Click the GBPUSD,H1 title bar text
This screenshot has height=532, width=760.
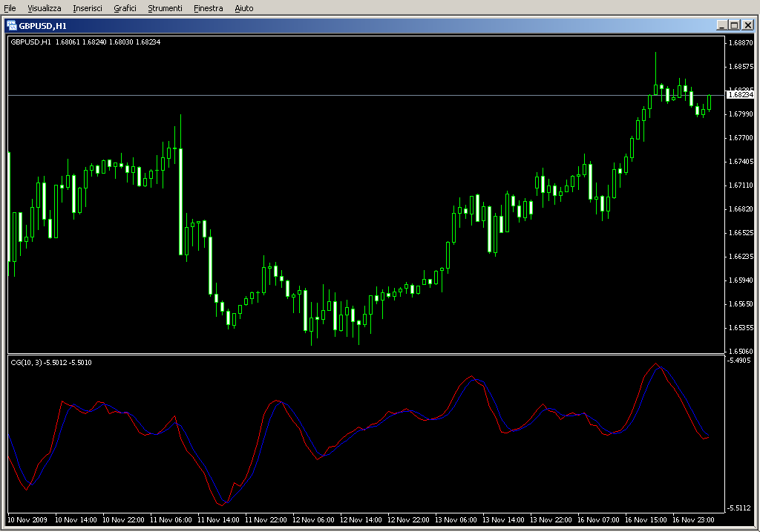42,26
